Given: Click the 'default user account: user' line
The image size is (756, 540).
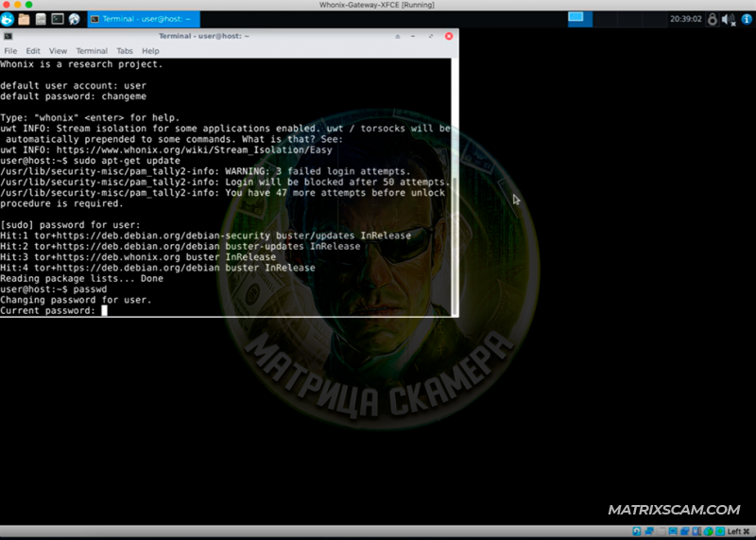Looking at the screenshot, I should [74, 86].
